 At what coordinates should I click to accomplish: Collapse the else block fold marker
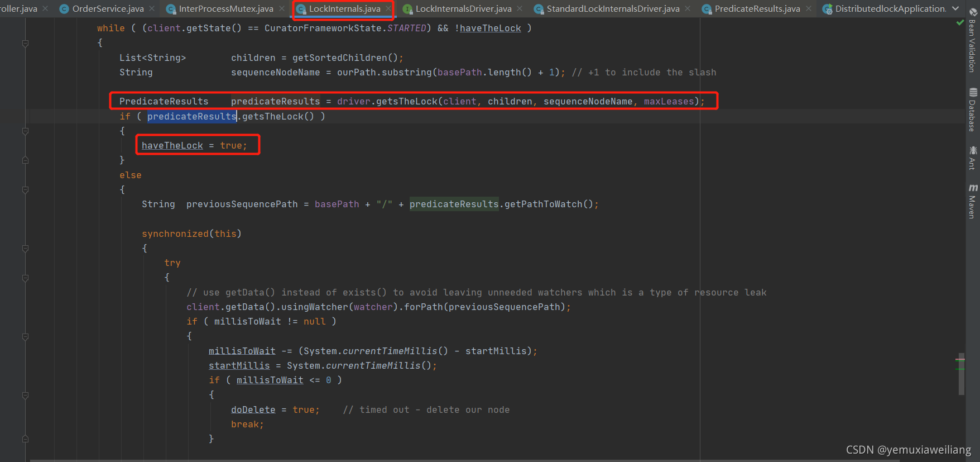25,189
